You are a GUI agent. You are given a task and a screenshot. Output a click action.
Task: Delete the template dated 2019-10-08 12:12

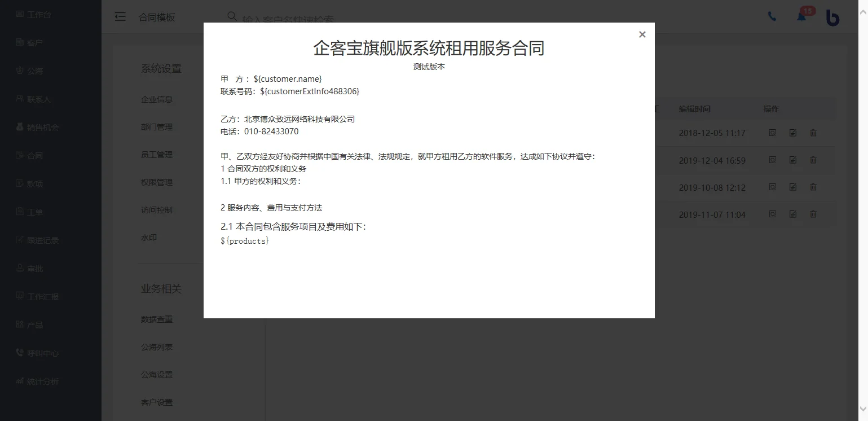[813, 187]
